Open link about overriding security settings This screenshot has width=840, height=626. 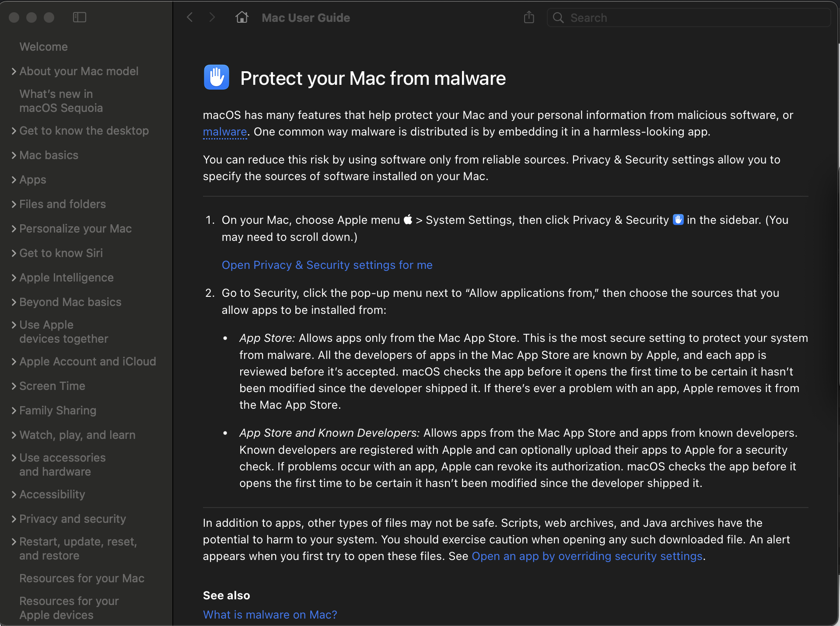[587, 556]
